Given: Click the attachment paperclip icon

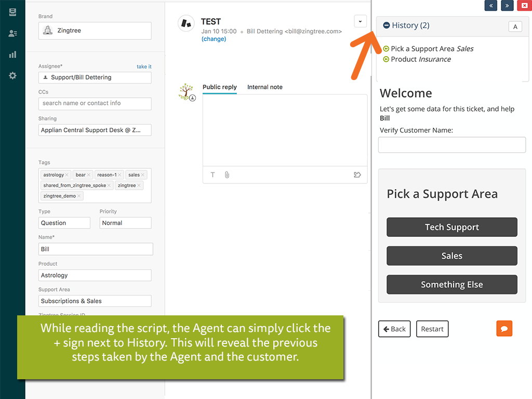Looking at the screenshot, I should [227, 175].
